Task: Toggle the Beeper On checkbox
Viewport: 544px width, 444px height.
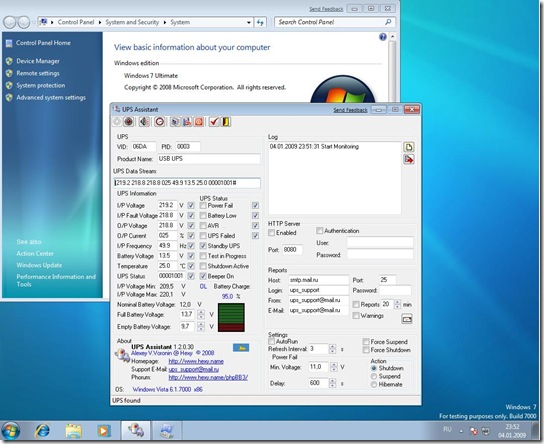Action: [203, 276]
